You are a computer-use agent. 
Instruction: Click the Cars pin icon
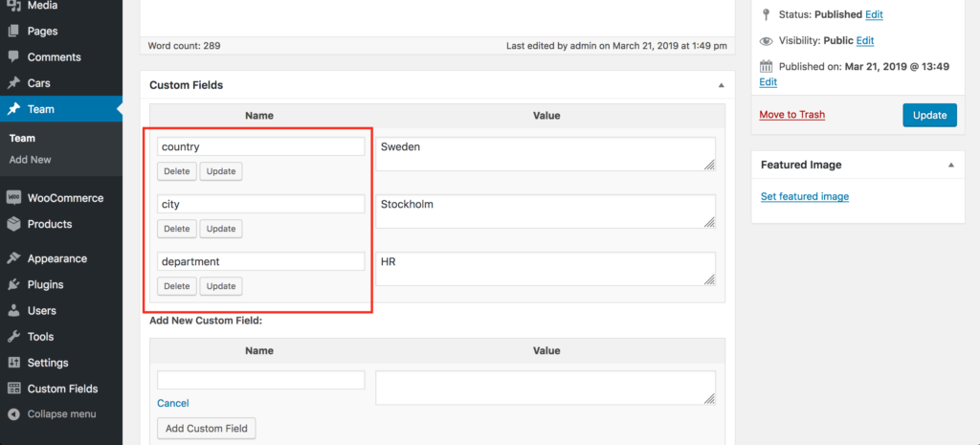[x=13, y=83]
